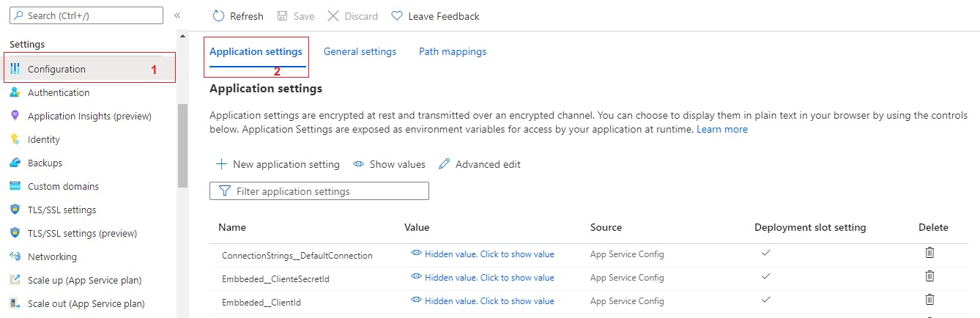
Task: Click the Custom domains icon
Action: (x=15, y=187)
